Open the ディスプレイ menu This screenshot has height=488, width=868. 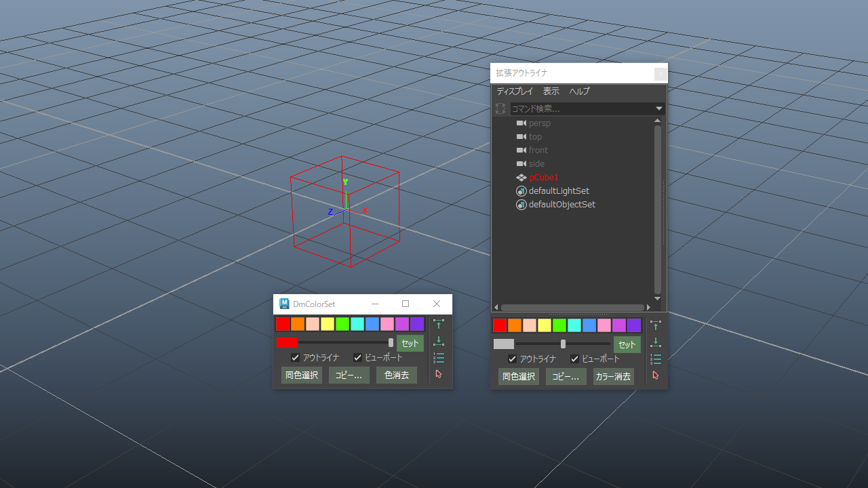[x=515, y=91]
